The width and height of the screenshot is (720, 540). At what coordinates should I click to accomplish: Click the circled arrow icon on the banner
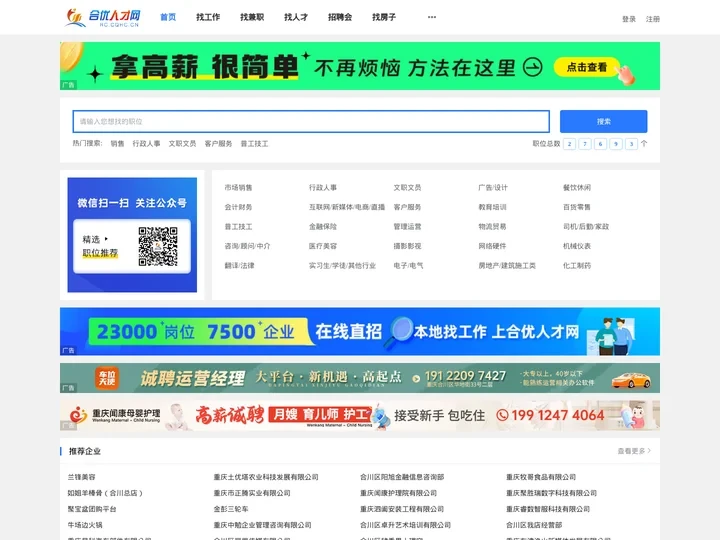coord(533,67)
